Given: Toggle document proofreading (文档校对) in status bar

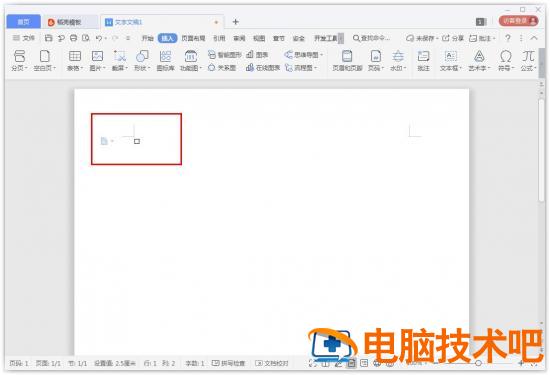Looking at the screenshot, I should point(272,363).
